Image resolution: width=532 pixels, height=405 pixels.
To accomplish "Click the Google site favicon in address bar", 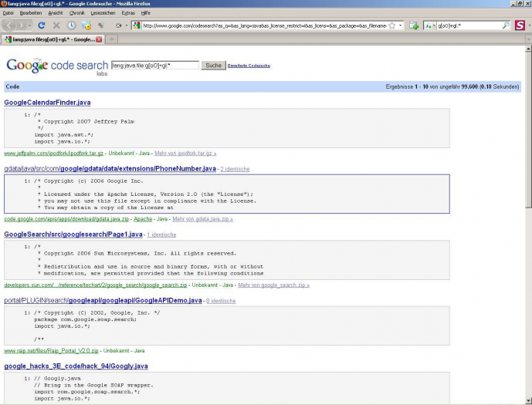I will pyautogui.click(x=137, y=25).
